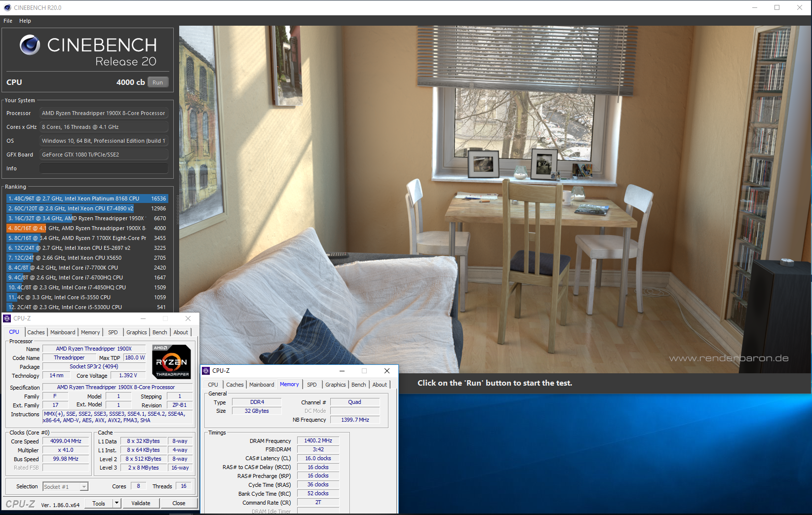812x515 pixels.
Task: Select ranking entry Ryzen 7 1700X
Action: tap(87, 238)
